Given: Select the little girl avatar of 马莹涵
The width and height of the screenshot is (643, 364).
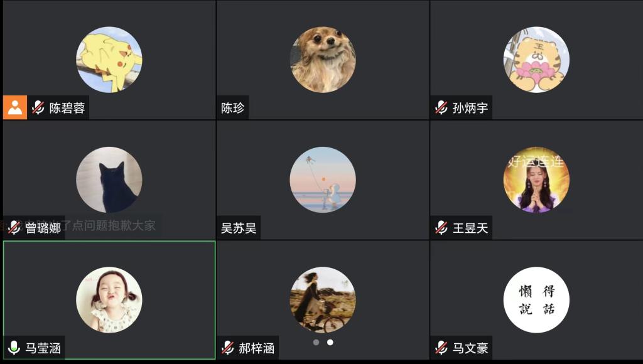Looking at the screenshot, I should [x=109, y=300].
